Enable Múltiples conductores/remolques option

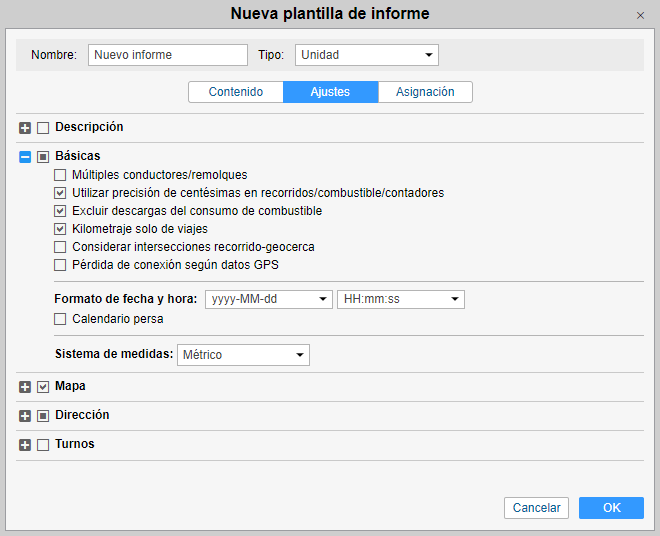[61, 175]
